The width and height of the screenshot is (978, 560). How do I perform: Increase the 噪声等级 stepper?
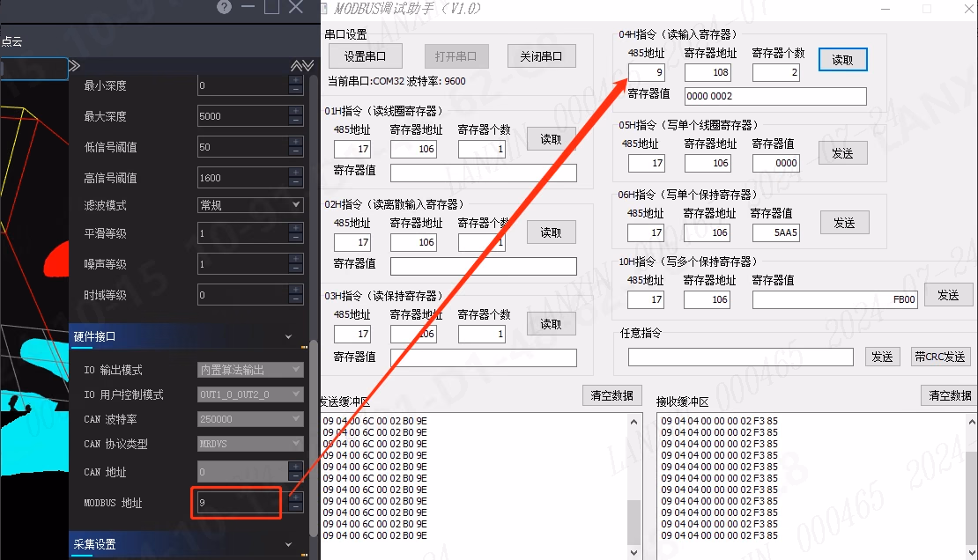(x=296, y=260)
